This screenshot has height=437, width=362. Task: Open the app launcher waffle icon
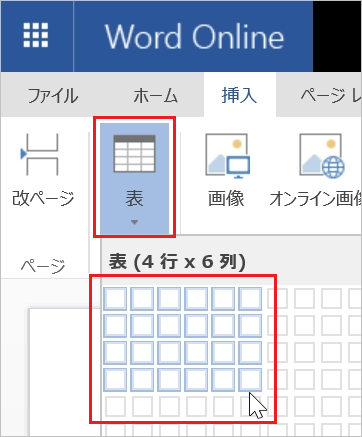click(36, 35)
